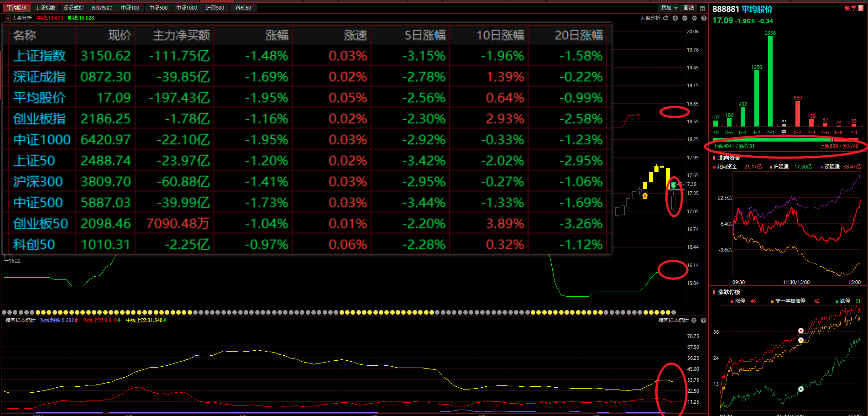This screenshot has height=416, width=868.
Task: Sort table by 现价 column header
Action: coord(120,35)
